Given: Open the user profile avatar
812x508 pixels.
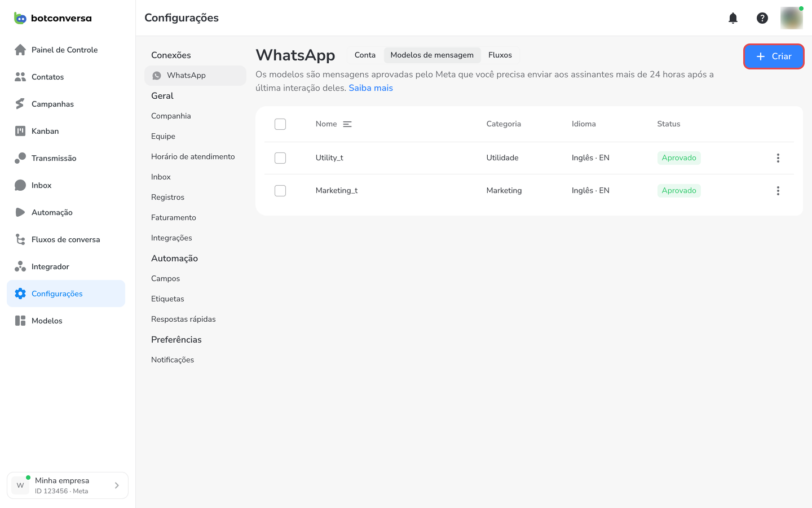Looking at the screenshot, I should tap(792, 18).
